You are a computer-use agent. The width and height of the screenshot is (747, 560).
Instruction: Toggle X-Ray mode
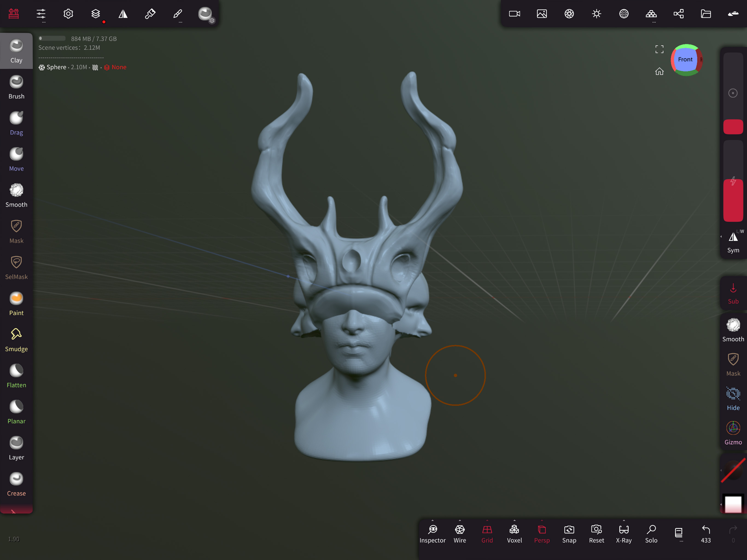(623, 533)
